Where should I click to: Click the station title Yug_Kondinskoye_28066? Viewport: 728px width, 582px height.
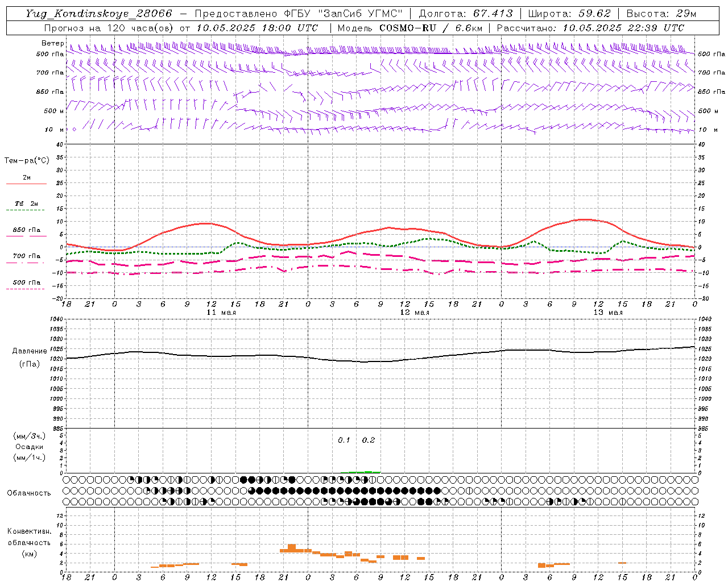point(98,14)
